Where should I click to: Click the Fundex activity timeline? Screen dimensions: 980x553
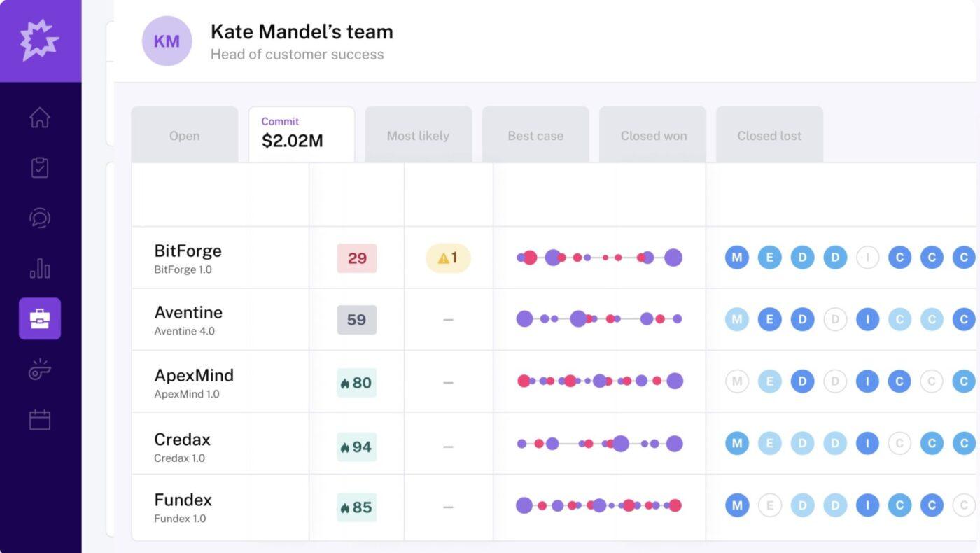coord(598,505)
